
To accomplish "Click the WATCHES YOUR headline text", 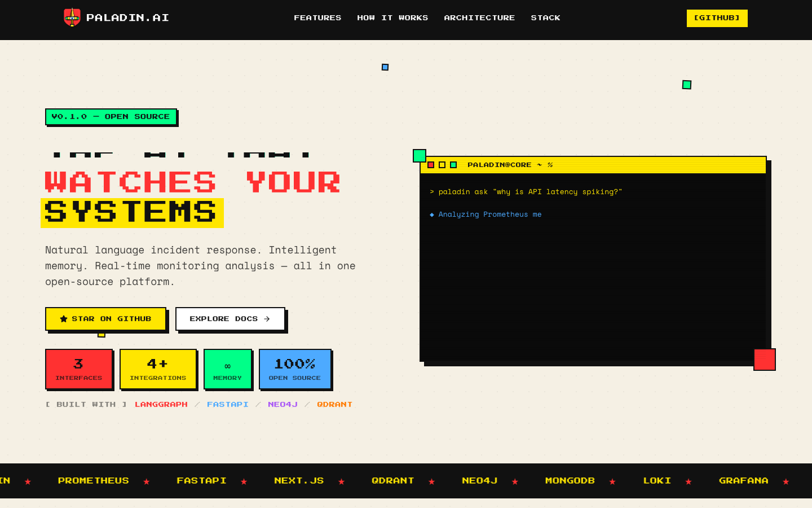I will [193, 182].
